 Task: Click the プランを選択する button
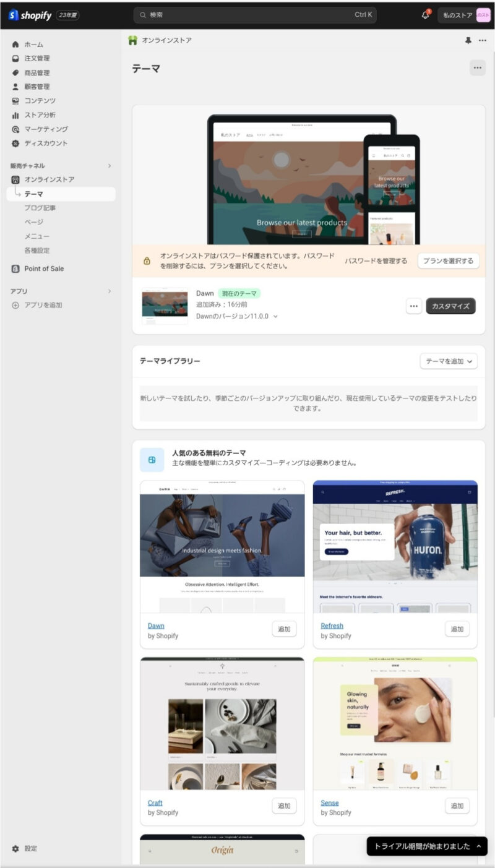click(448, 261)
